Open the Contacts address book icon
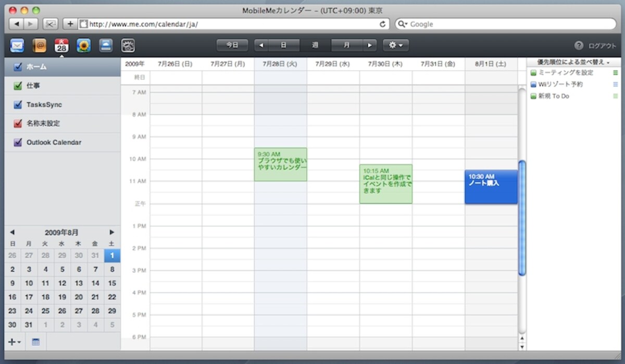The image size is (625, 364). pos(40,46)
